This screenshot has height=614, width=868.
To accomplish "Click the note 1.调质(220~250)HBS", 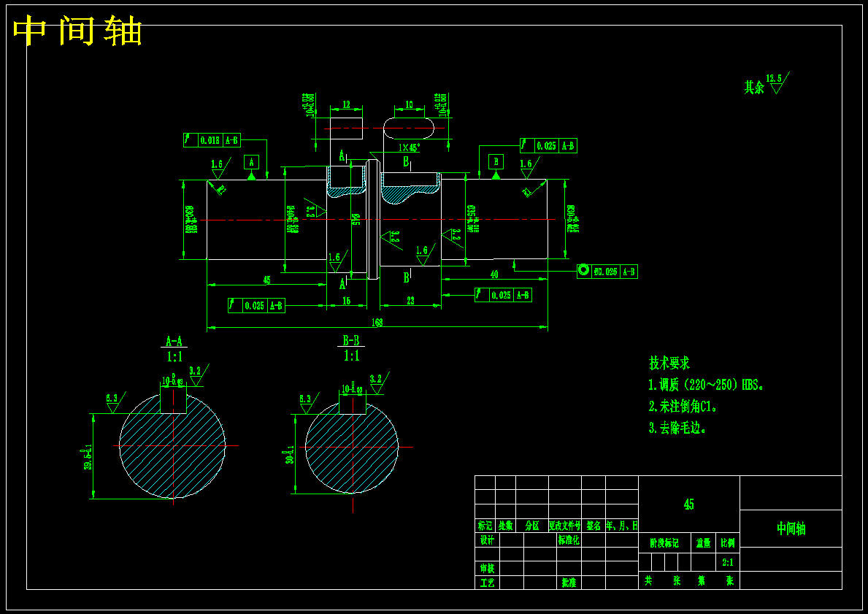I will pyautogui.click(x=707, y=385).
